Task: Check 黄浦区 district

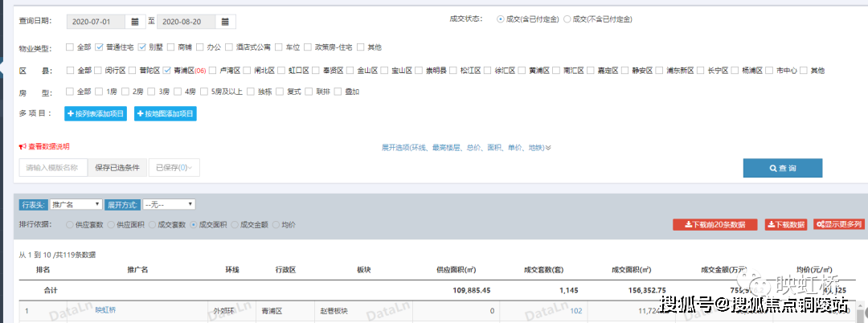Action: point(522,70)
